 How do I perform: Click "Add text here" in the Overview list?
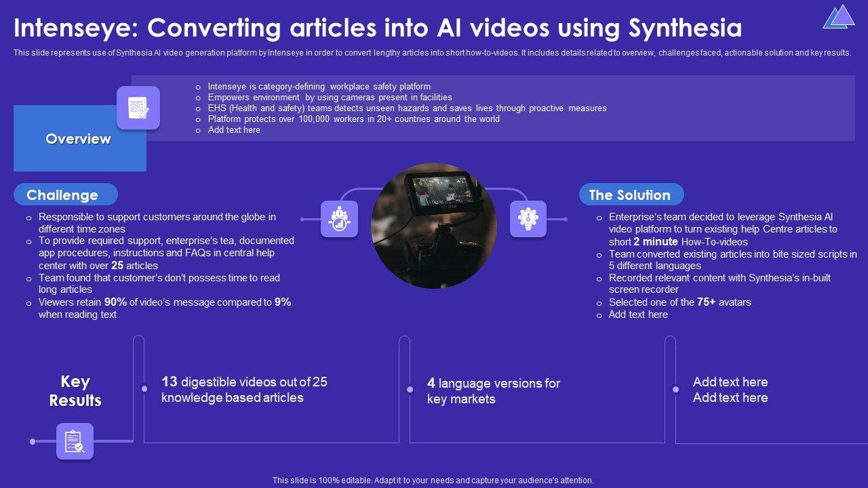pos(234,130)
